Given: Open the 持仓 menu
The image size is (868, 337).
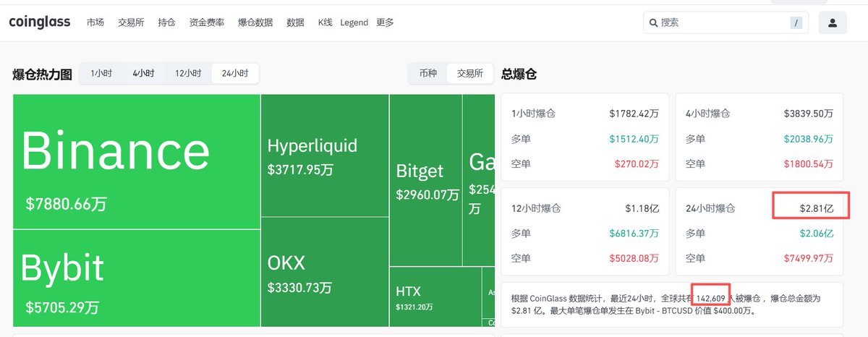Looking at the screenshot, I should [166, 23].
